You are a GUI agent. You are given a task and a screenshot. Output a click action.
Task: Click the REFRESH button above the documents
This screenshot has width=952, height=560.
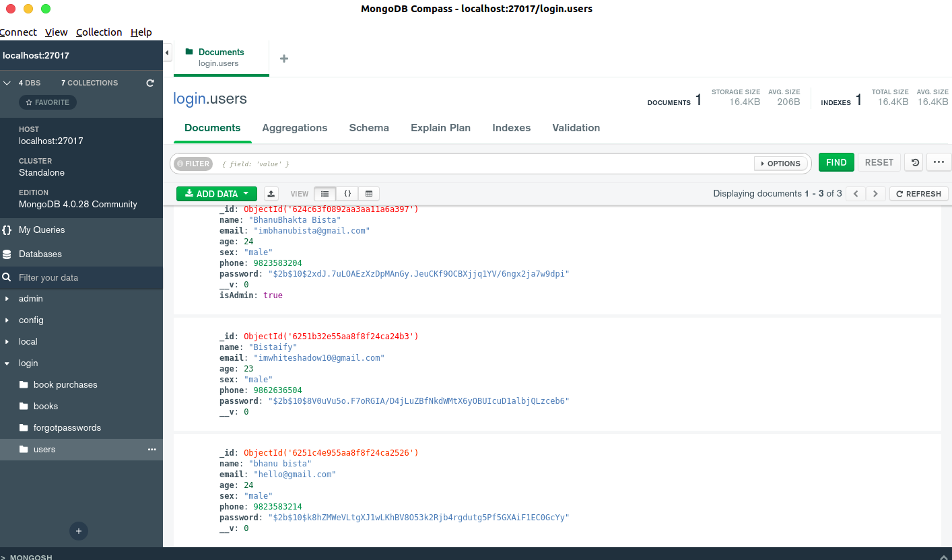tap(918, 193)
